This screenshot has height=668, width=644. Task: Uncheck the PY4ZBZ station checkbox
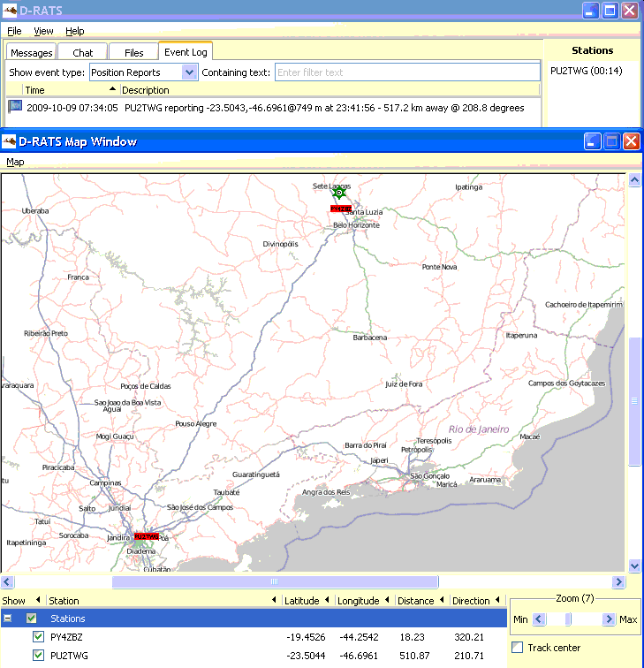tap(38, 637)
